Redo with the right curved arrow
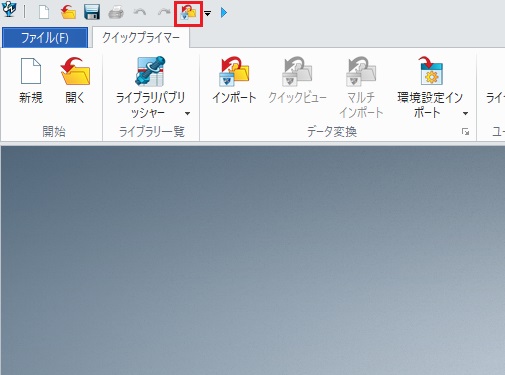Screen dimensions: 505x375 click(x=164, y=12)
